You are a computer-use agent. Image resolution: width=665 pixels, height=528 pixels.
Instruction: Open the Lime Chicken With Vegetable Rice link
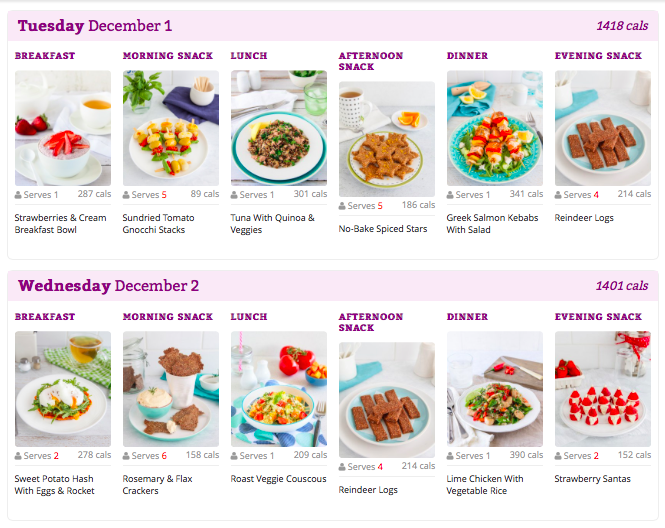485,484
